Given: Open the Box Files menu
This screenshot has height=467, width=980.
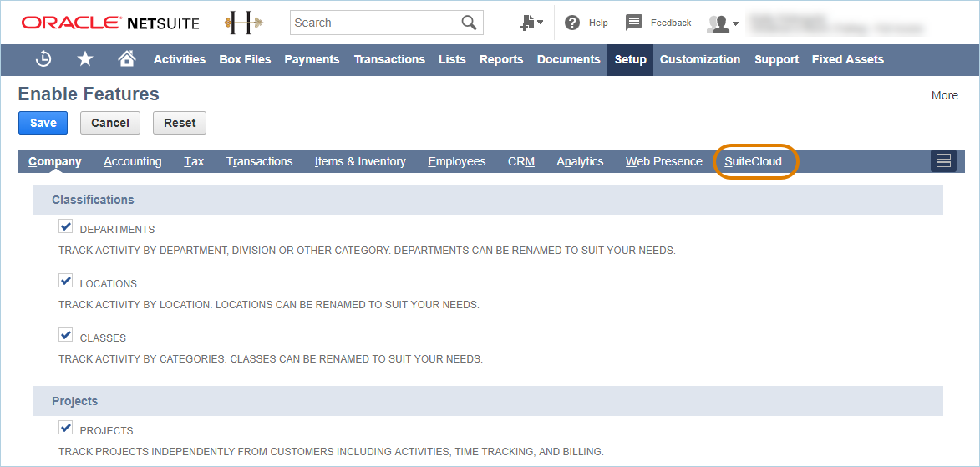Looking at the screenshot, I should pyautogui.click(x=245, y=59).
